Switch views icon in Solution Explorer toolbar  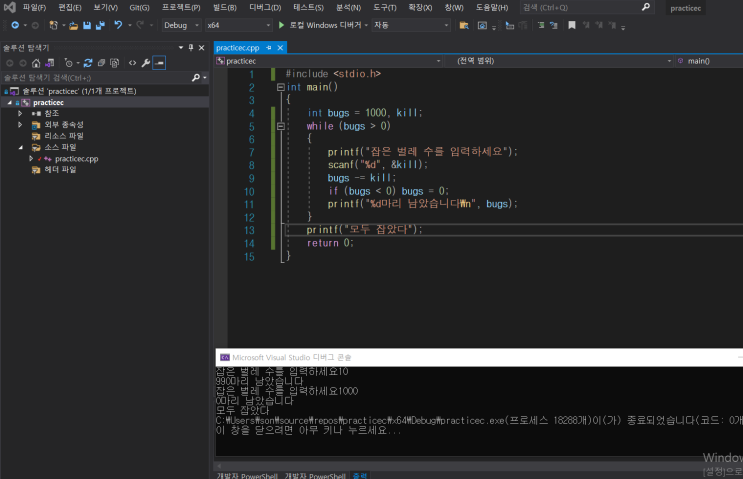coord(49,63)
